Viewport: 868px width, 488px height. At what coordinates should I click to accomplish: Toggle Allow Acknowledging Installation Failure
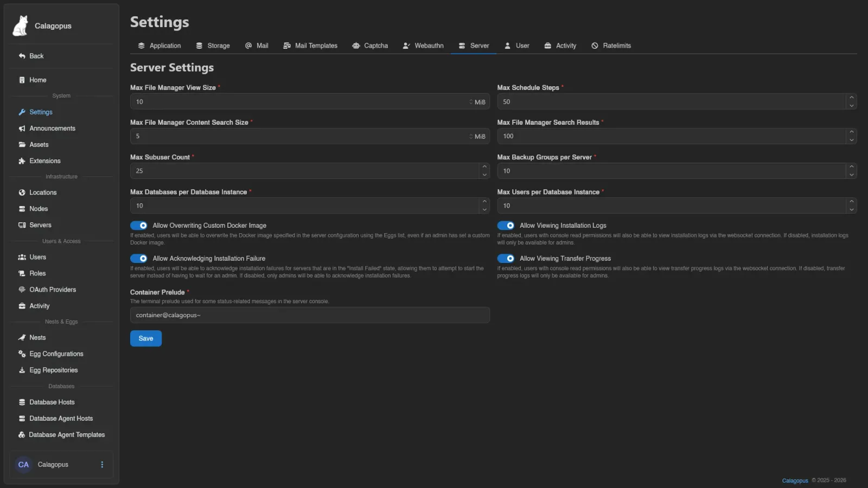click(x=139, y=259)
